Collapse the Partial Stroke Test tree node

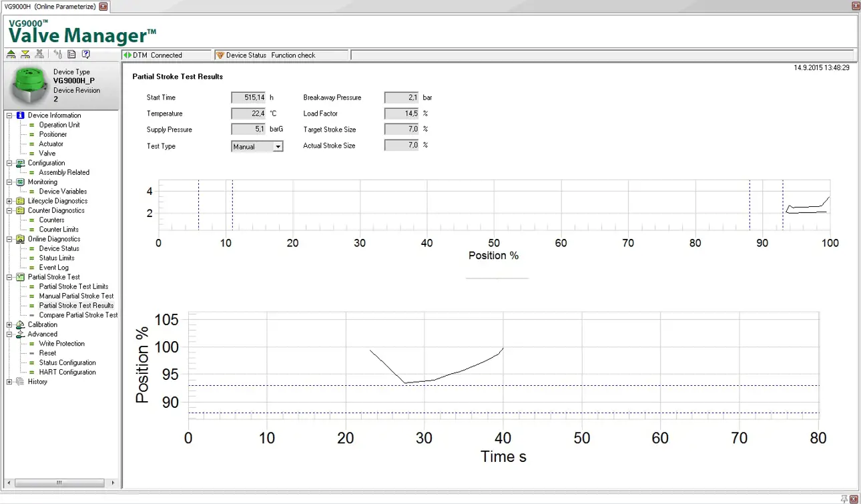coord(9,277)
